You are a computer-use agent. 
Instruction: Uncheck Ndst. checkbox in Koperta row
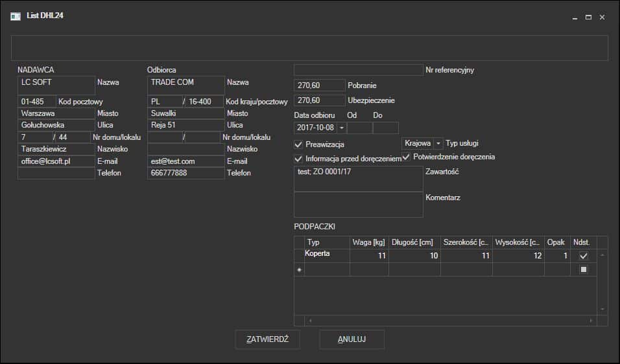pyautogui.click(x=583, y=256)
